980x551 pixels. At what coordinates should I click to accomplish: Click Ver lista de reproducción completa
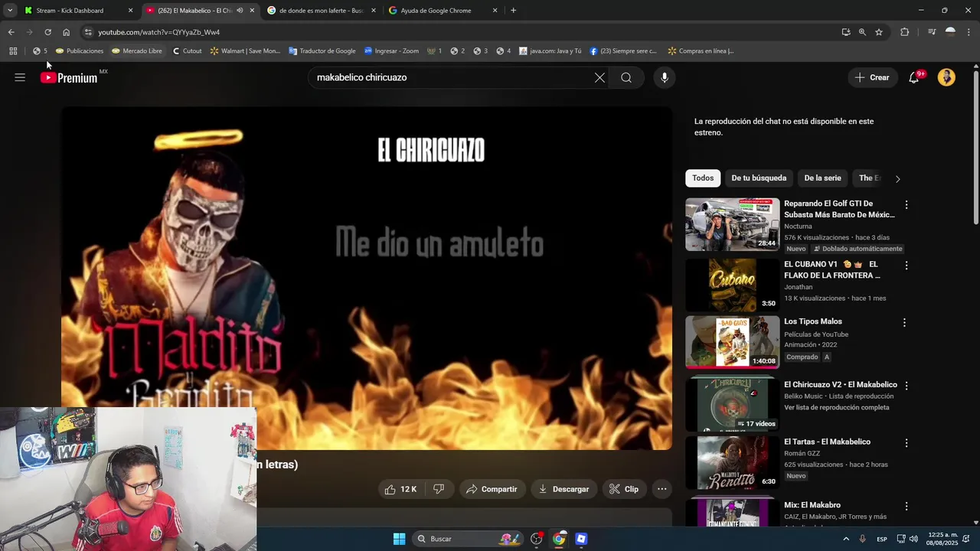(x=836, y=408)
